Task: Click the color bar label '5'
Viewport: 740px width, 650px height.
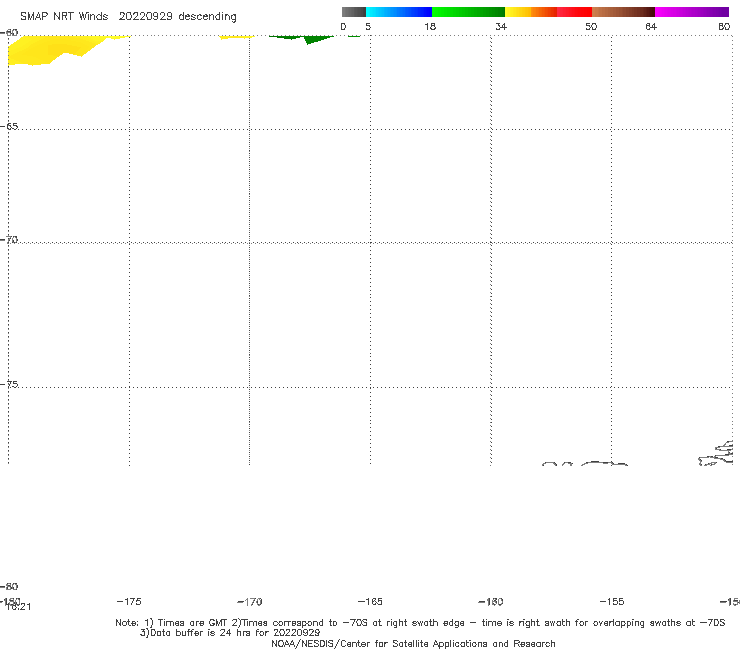Action: pos(368,27)
